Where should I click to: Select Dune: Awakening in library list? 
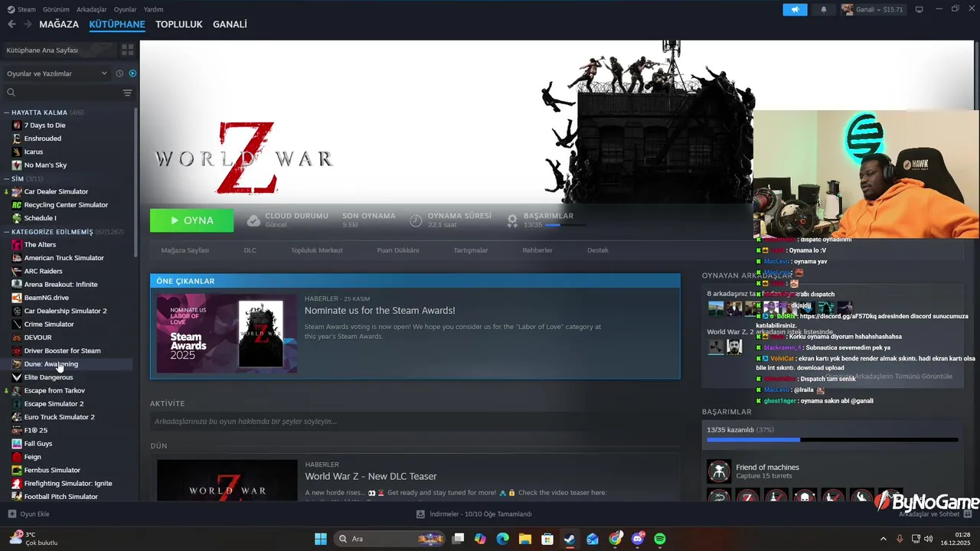coord(51,364)
